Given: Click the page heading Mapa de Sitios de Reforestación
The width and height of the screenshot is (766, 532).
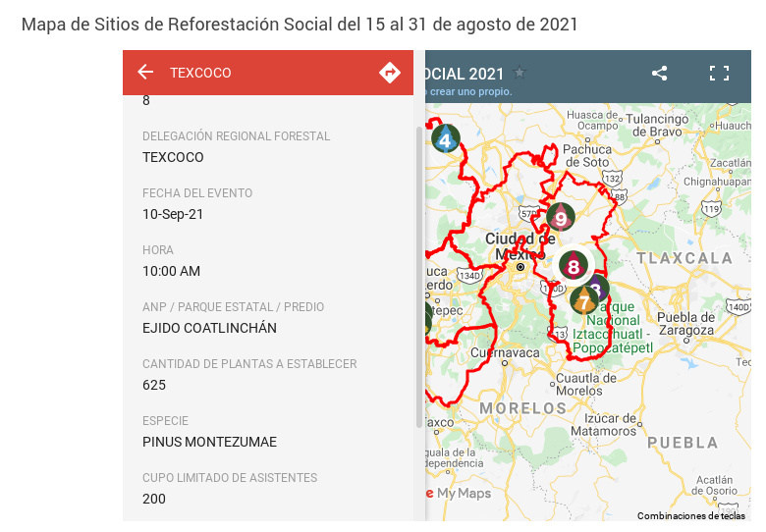Looking at the screenshot, I should coord(300,24).
